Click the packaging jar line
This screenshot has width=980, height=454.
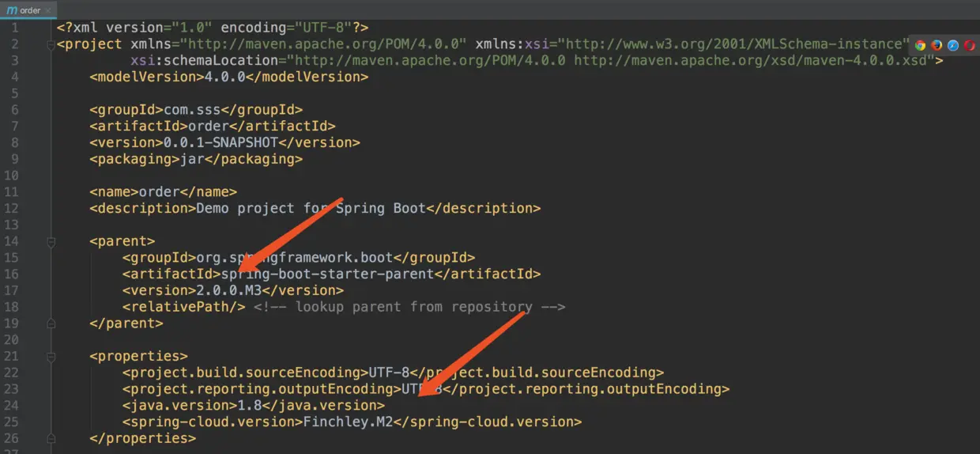click(196, 159)
